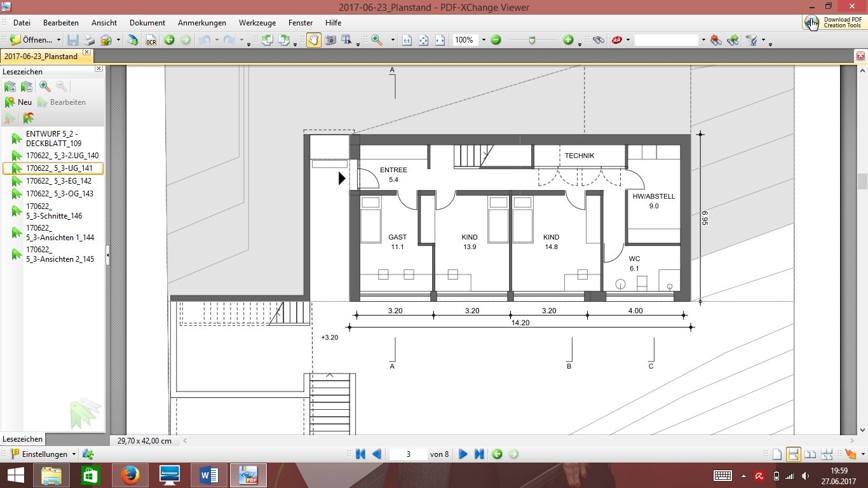Open the zoom percentage dropdown
Image resolution: width=868 pixels, height=488 pixels.
(x=483, y=40)
